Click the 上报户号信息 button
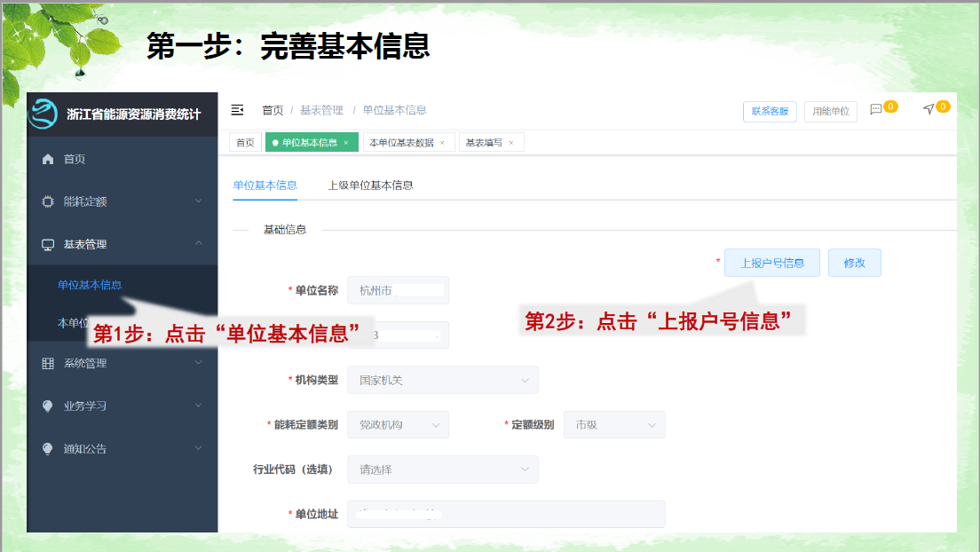The height and width of the screenshot is (552, 980). point(772,263)
